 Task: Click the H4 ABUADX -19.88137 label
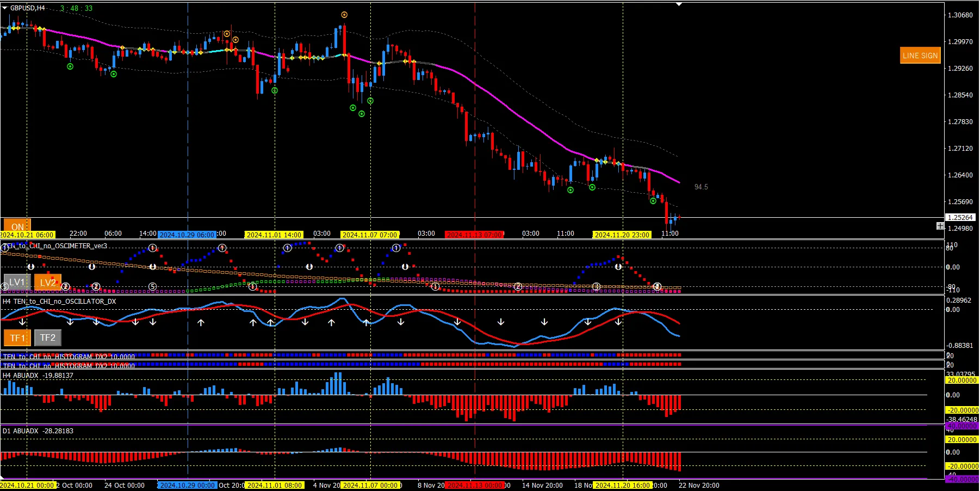[38, 376]
